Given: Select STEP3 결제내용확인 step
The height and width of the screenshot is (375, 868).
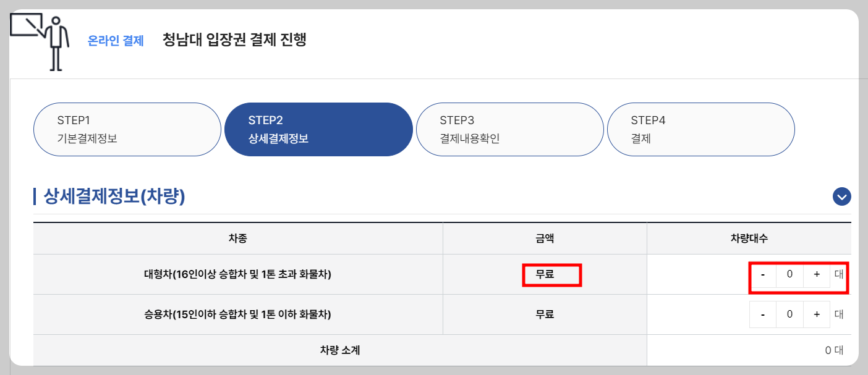Looking at the screenshot, I should pos(509,129).
